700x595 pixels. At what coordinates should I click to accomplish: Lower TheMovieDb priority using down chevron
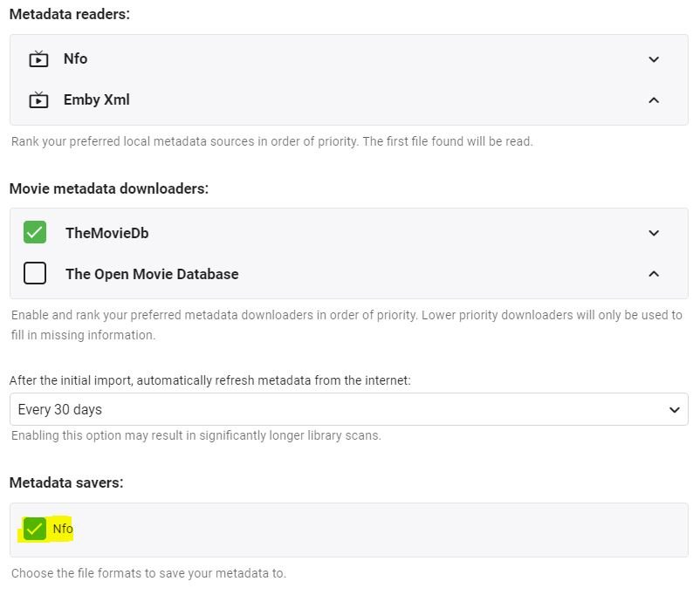pyautogui.click(x=654, y=233)
